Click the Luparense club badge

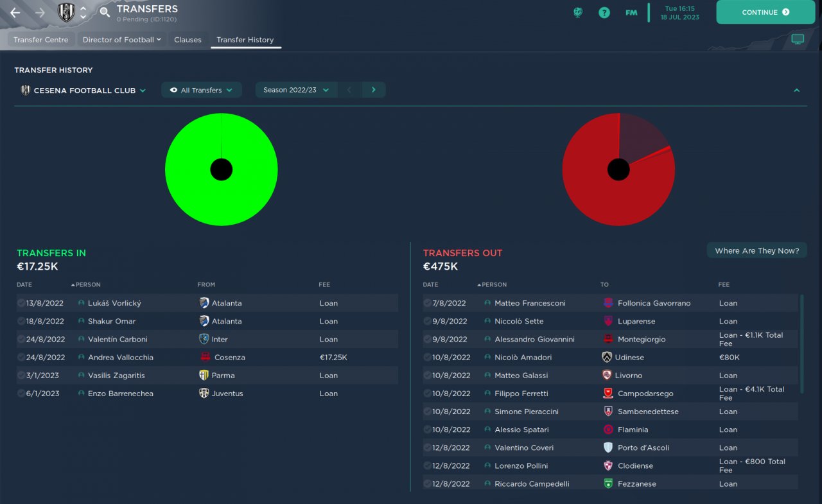[608, 321]
